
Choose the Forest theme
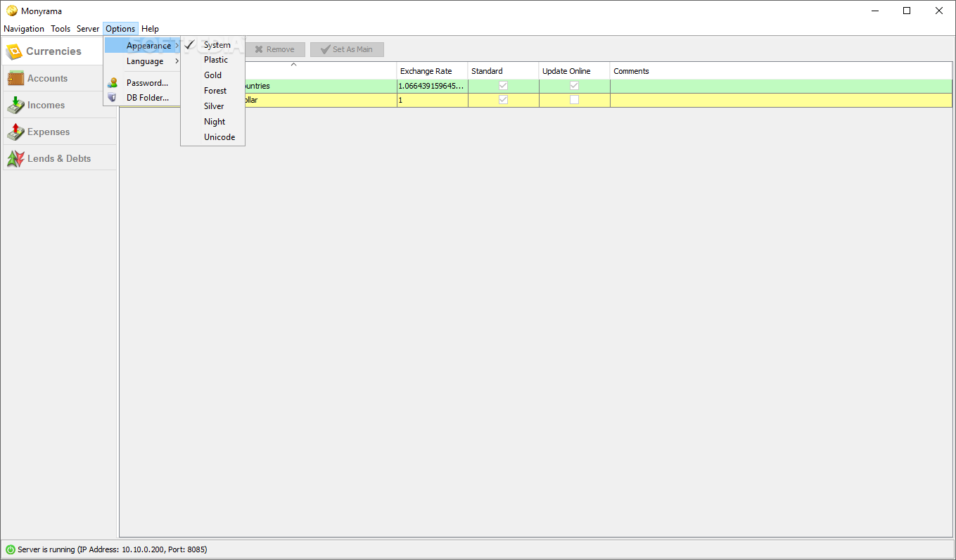click(x=212, y=91)
